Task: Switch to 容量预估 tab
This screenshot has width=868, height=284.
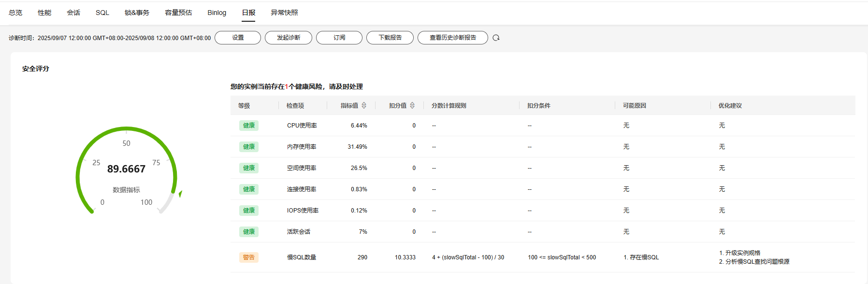Action: click(178, 13)
